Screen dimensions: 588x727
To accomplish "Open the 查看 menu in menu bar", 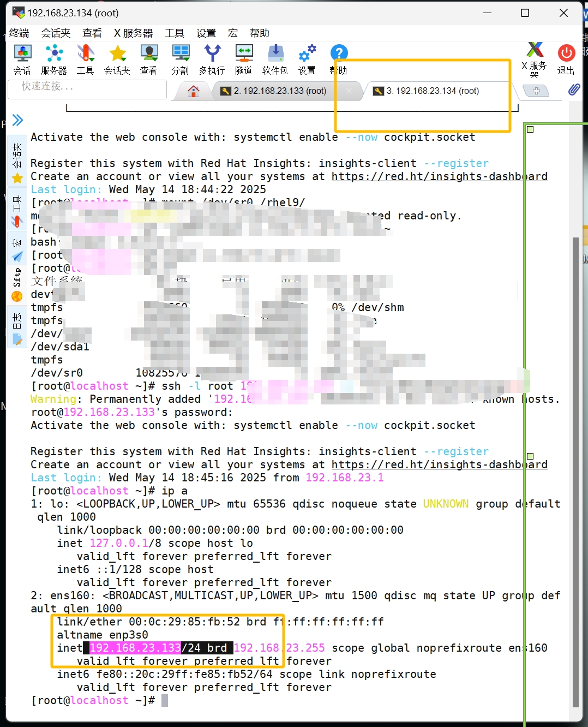I will tap(92, 33).
